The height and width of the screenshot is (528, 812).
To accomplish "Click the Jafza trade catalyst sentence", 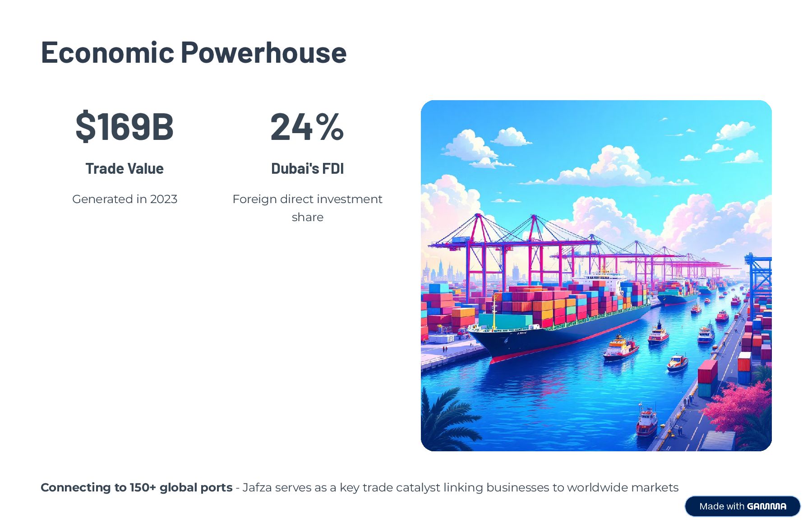I will (x=460, y=488).
